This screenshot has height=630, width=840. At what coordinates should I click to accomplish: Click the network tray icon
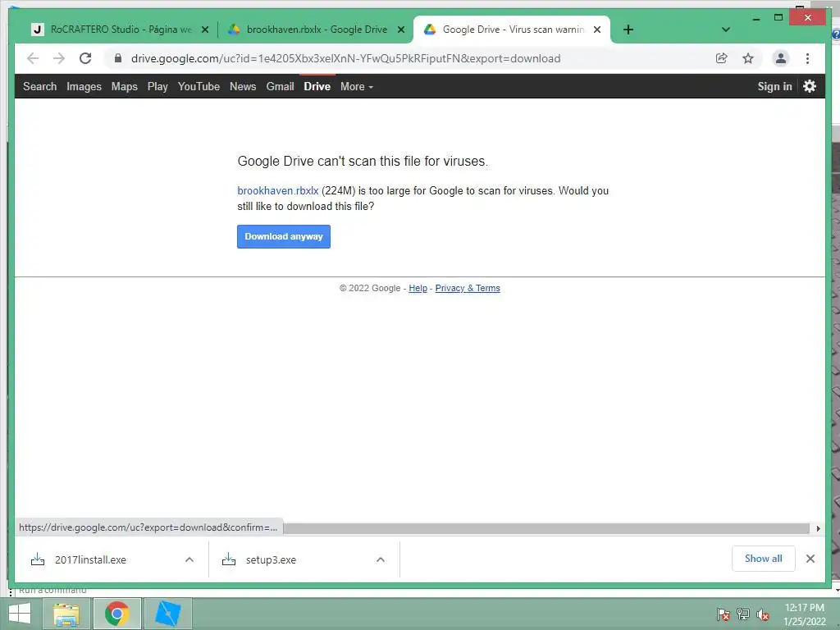pyautogui.click(x=743, y=614)
